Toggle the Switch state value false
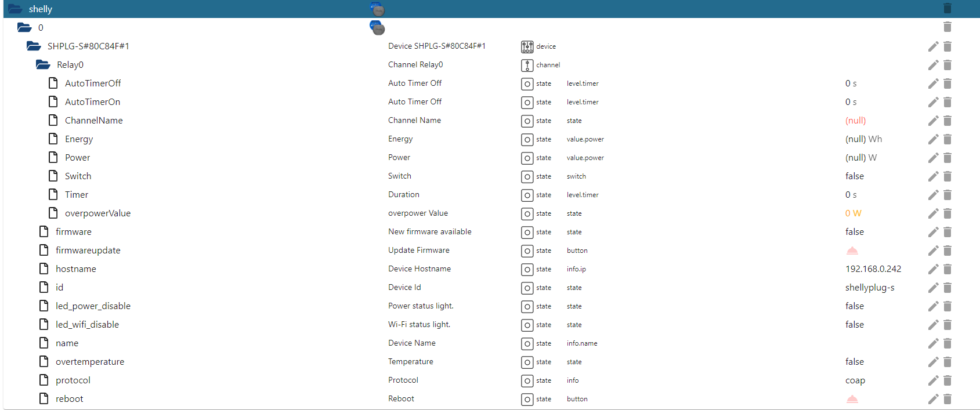 pos(855,176)
